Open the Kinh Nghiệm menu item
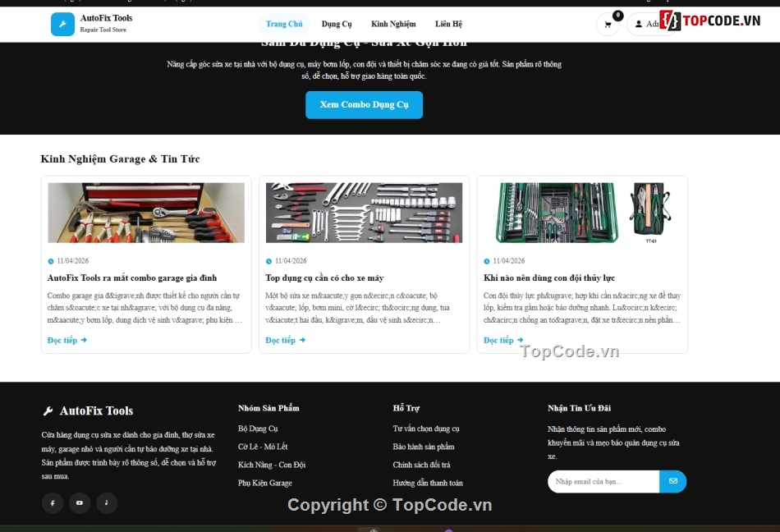 [x=393, y=24]
